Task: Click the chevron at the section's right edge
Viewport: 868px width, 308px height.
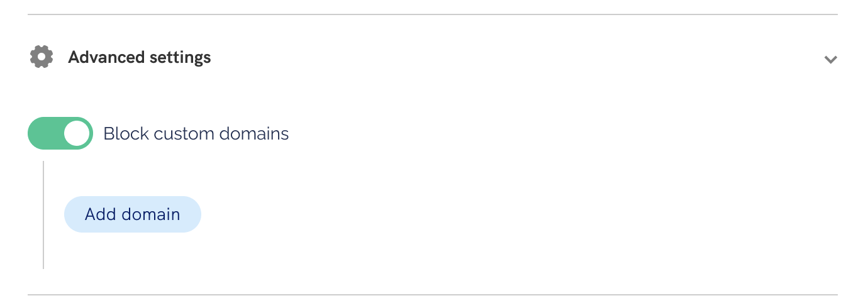Action: point(830,60)
